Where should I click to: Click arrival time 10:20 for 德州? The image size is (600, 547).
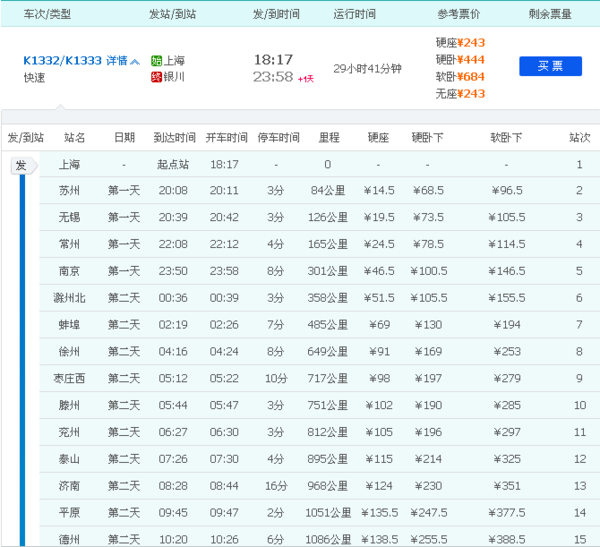(173, 539)
